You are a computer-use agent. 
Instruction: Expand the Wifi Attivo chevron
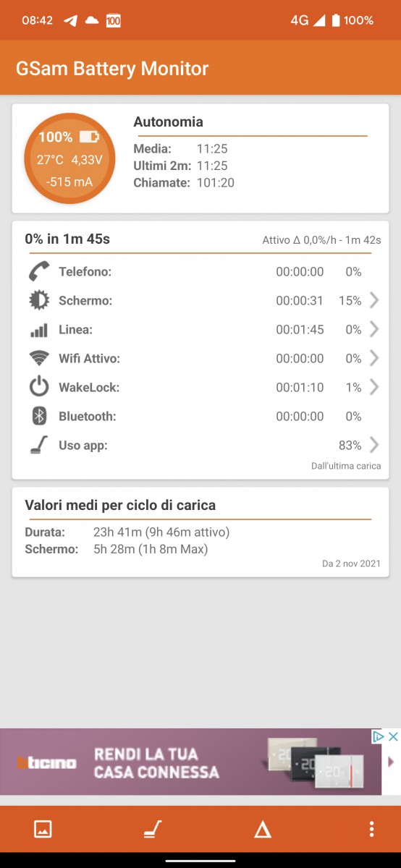coord(374,358)
